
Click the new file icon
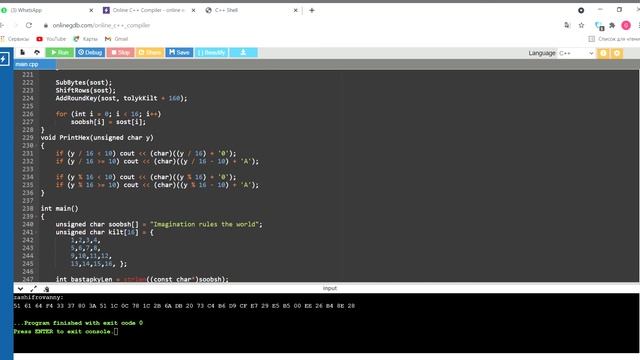click(x=22, y=53)
